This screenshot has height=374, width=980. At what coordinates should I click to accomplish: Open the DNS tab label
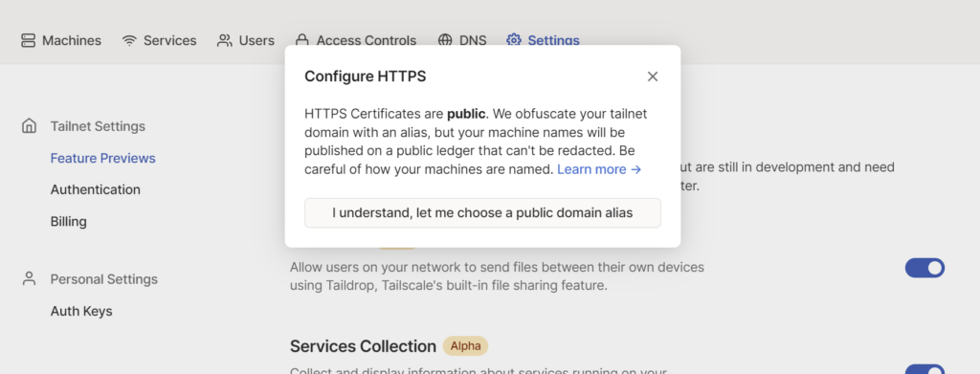click(x=473, y=40)
